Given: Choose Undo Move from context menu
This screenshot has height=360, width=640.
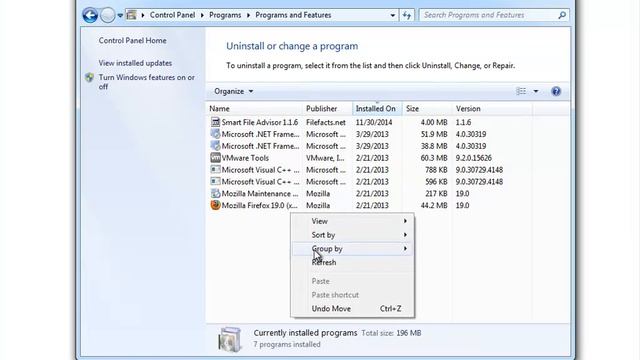Looking at the screenshot, I should (x=352, y=309).
